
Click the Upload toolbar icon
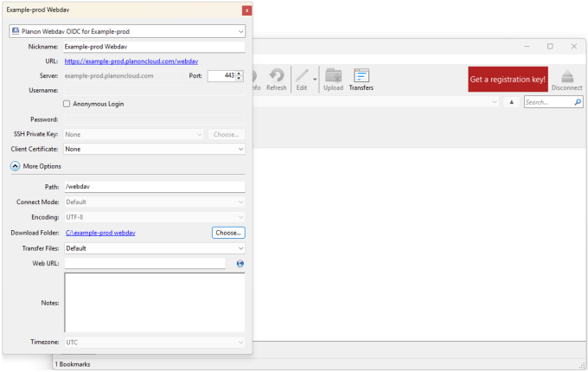[333, 75]
